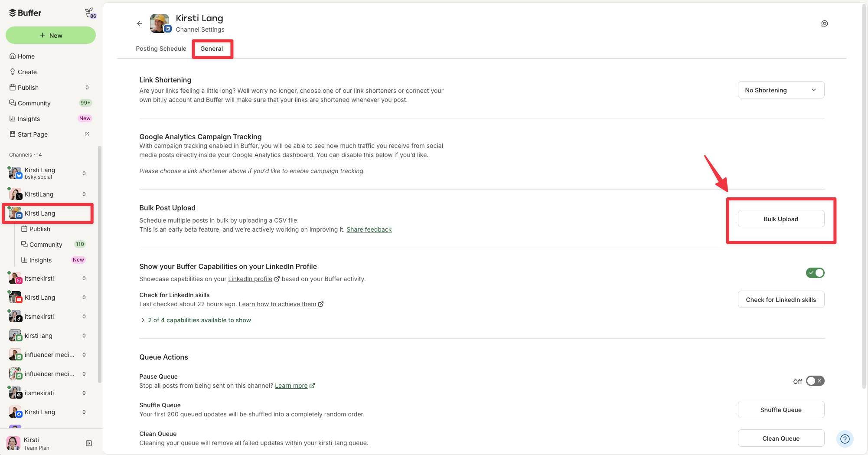Click the Shuffle Queue button

(x=781, y=410)
